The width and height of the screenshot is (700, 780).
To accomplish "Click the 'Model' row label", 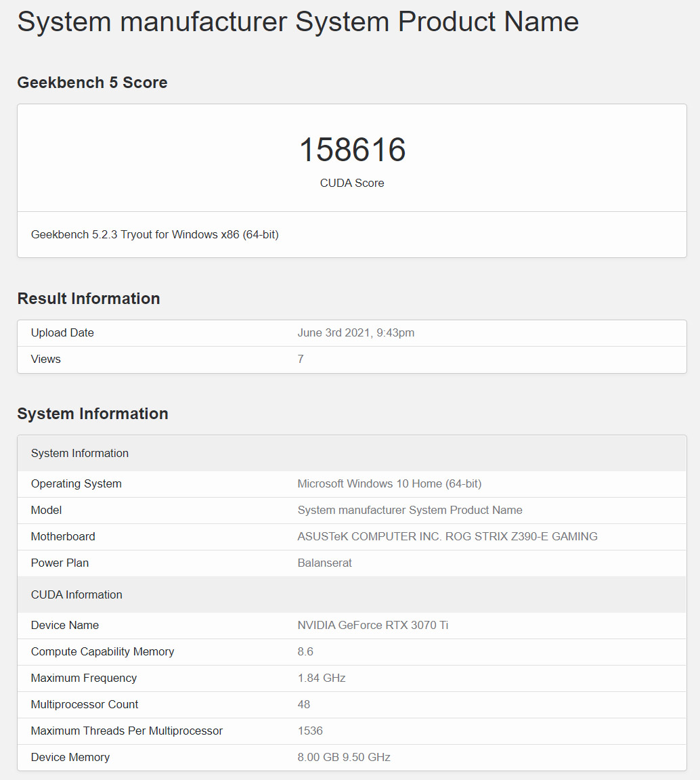I will tap(46, 510).
